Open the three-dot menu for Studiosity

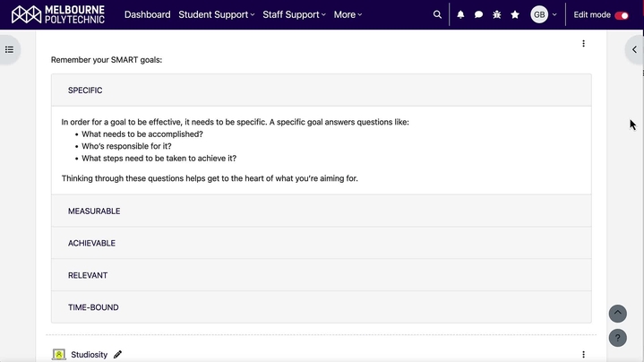coord(583,354)
